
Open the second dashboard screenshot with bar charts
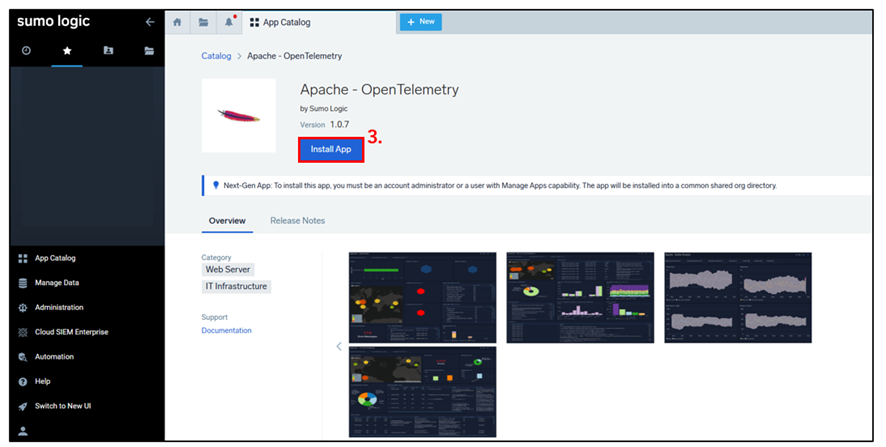click(580, 298)
